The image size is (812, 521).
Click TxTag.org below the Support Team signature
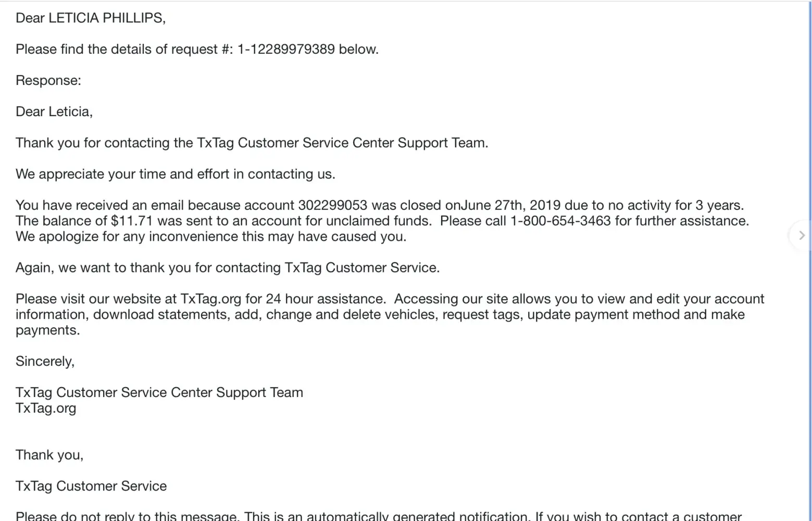(46, 408)
